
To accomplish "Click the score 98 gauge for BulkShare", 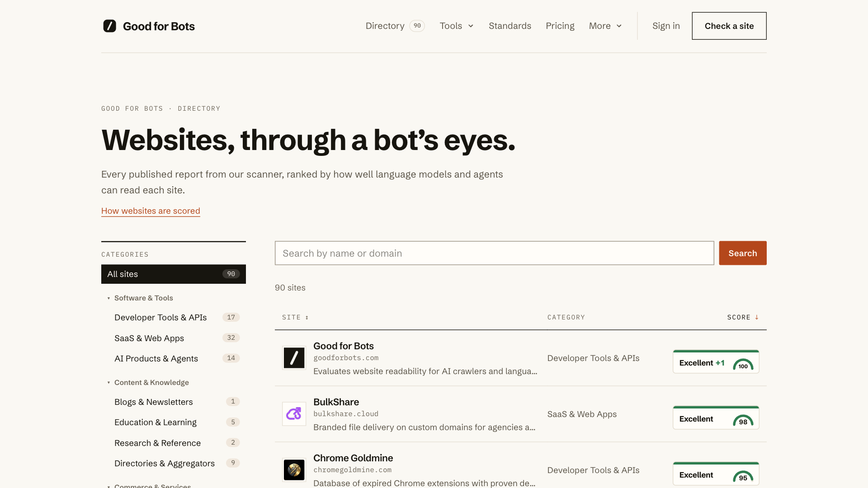I will coord(743,420).
